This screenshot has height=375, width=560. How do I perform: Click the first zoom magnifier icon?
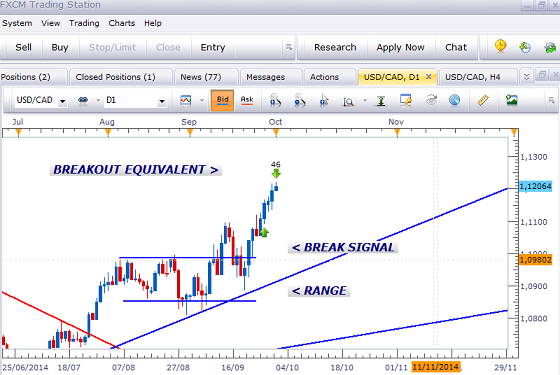[x=275, y=101]
